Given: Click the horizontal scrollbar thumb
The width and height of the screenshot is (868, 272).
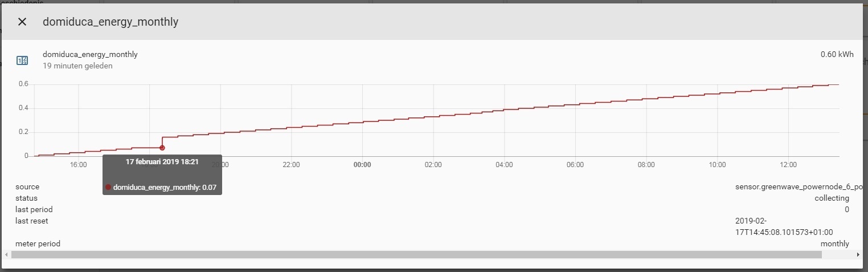Looking at the screenshot, I should [416, 255].
